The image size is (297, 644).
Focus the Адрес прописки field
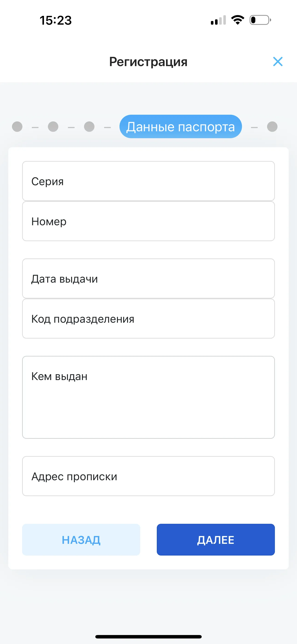pyautogui.click(x=148, y=476)
